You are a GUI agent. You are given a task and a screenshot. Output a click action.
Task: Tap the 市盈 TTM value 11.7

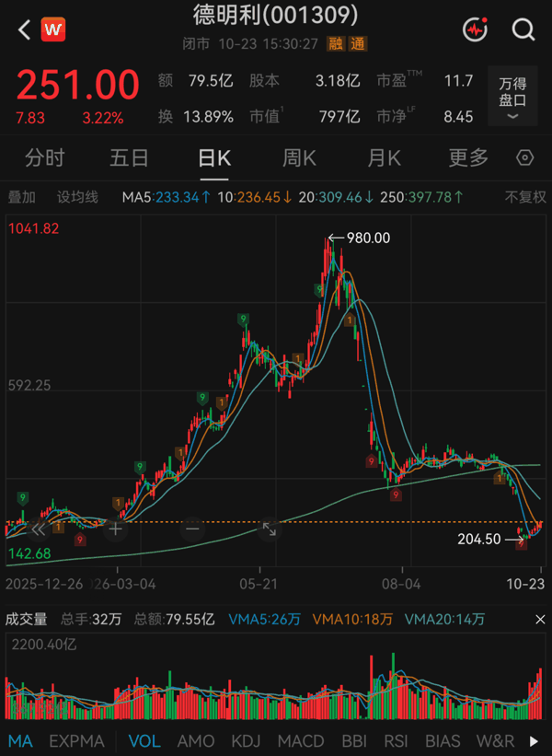click(x=458, y=80)
